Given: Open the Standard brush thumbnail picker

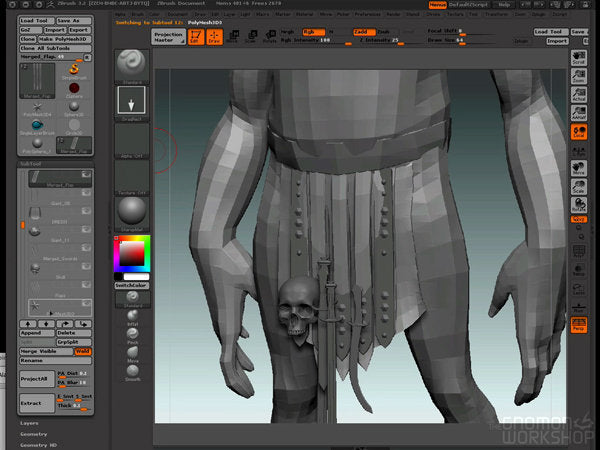Looking at the screenshot, I should (x=132, y=64).
